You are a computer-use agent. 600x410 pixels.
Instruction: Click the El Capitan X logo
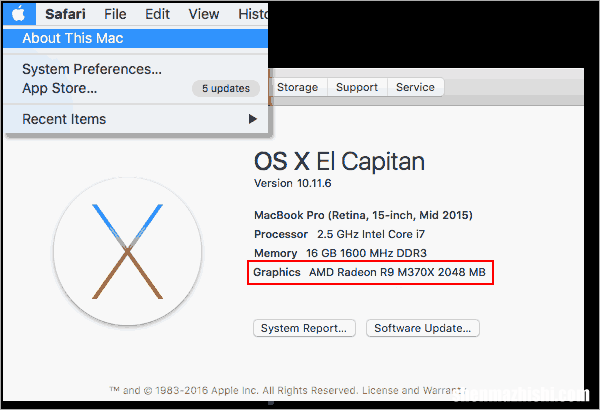tap(127, 252)
